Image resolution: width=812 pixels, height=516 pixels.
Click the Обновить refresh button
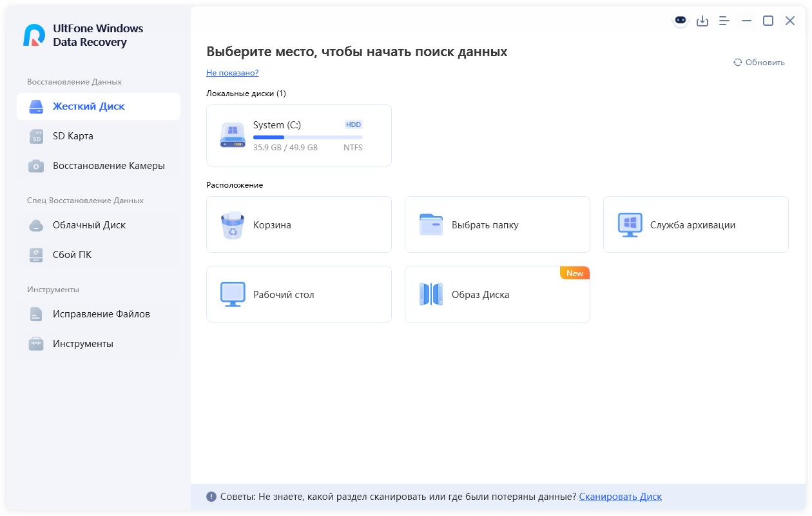point(759,63)
